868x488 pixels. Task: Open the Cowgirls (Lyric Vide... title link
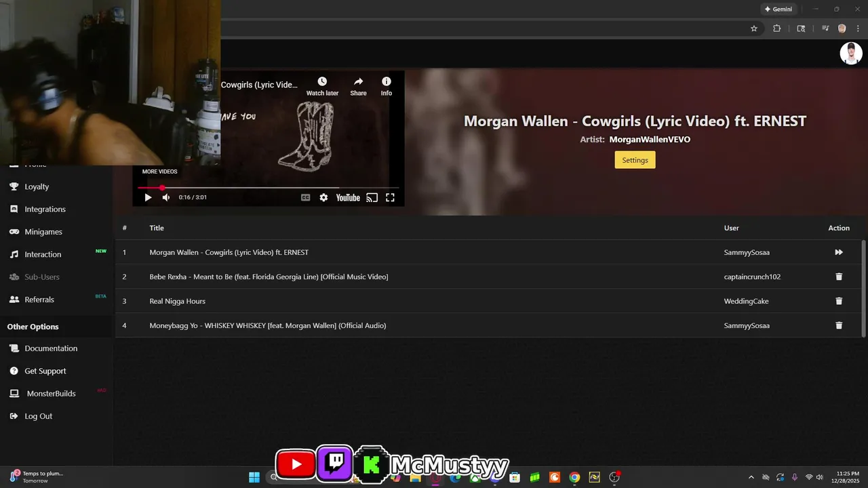(259, 85)
